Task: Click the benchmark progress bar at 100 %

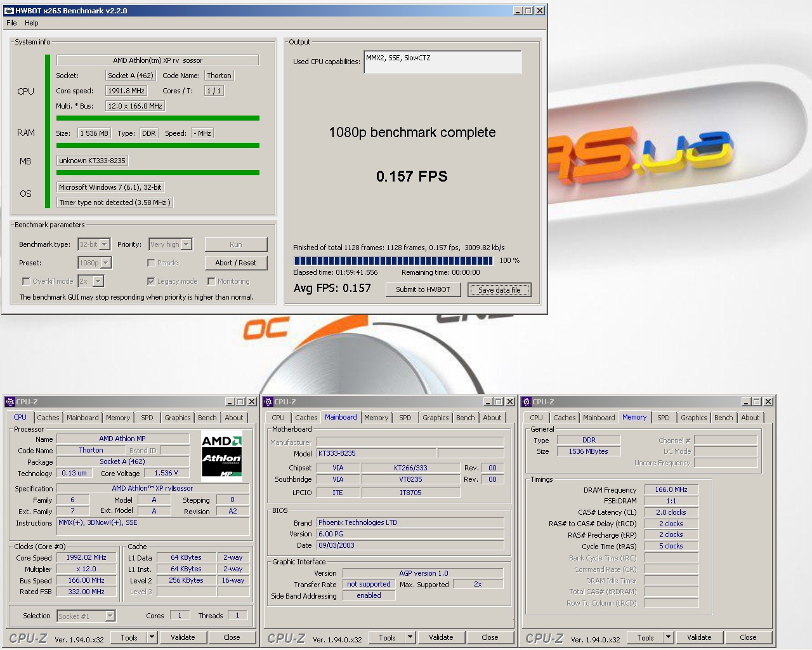Action: (x=393, y=260)
